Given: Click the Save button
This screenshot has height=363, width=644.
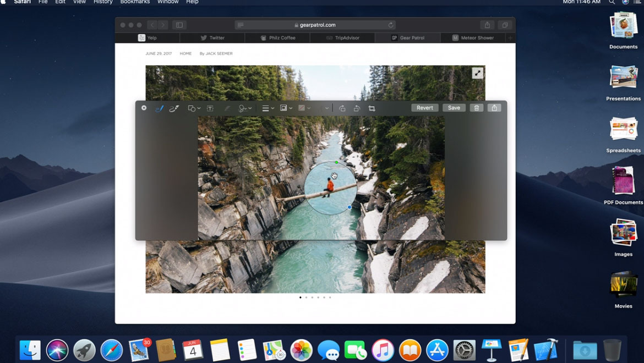Looking at the screenshot, I should click(x=454, y=108).
